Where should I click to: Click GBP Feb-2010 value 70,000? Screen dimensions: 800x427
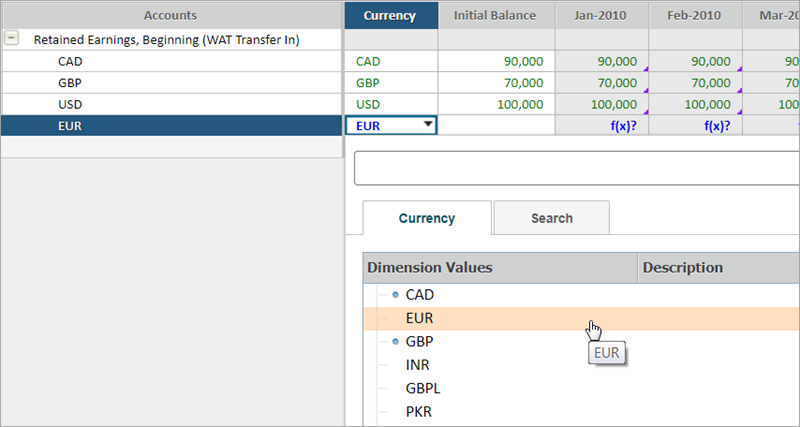coord(695,83)
